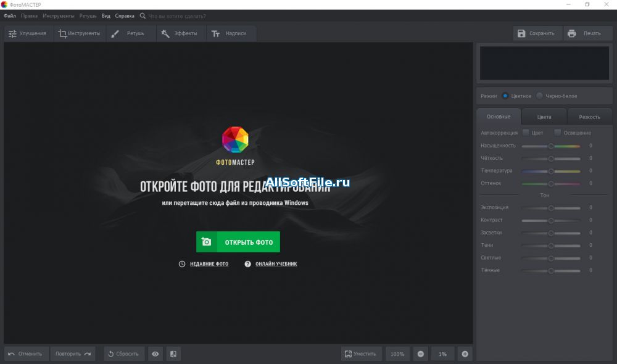Click the Экспозиция slider handle

tap(551, 208)
